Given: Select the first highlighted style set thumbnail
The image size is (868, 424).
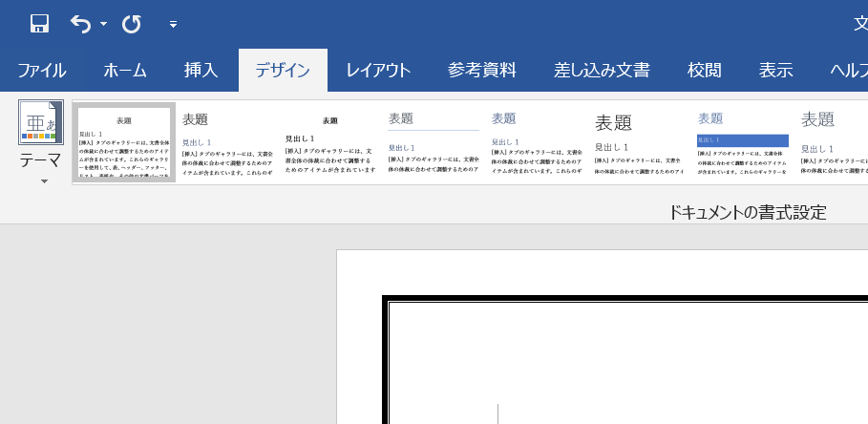Looking at the screenshot, I should (124, 142).
